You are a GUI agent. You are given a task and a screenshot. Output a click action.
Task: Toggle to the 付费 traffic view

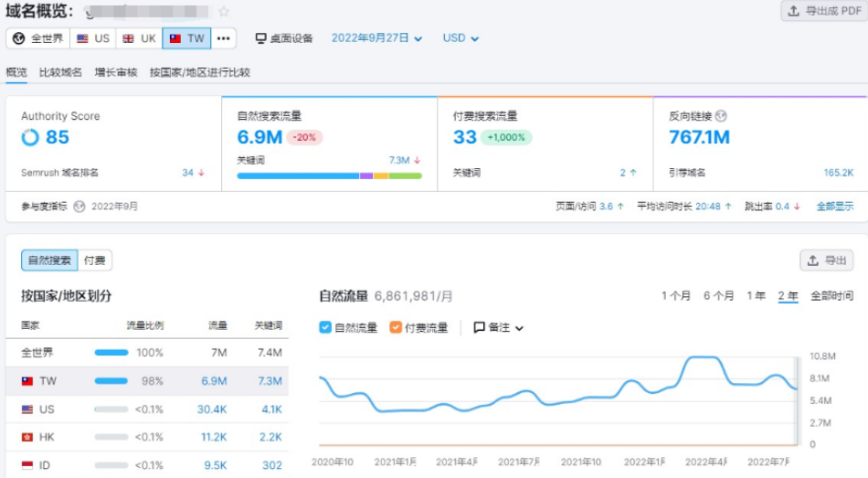click(x=94, y=260)
